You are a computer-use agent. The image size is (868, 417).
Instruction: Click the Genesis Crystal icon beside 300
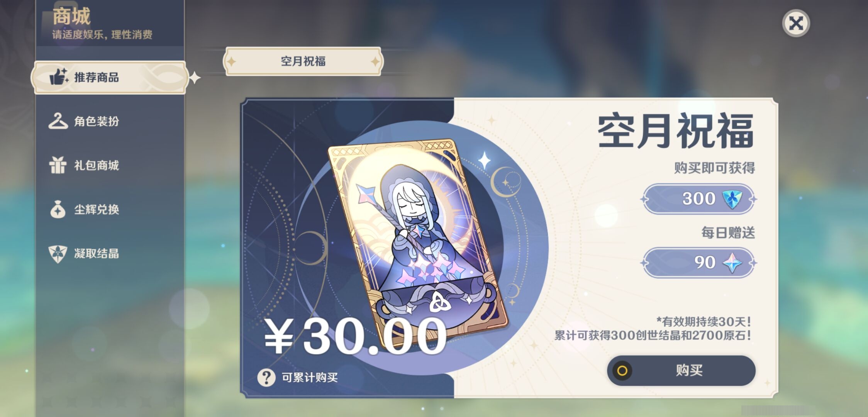pyautogui.click(x=732, y=199)
